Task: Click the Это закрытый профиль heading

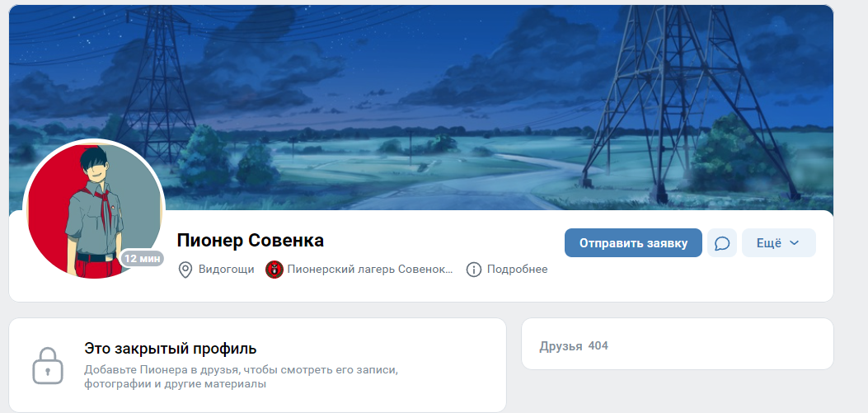Action: pos(171,349)
